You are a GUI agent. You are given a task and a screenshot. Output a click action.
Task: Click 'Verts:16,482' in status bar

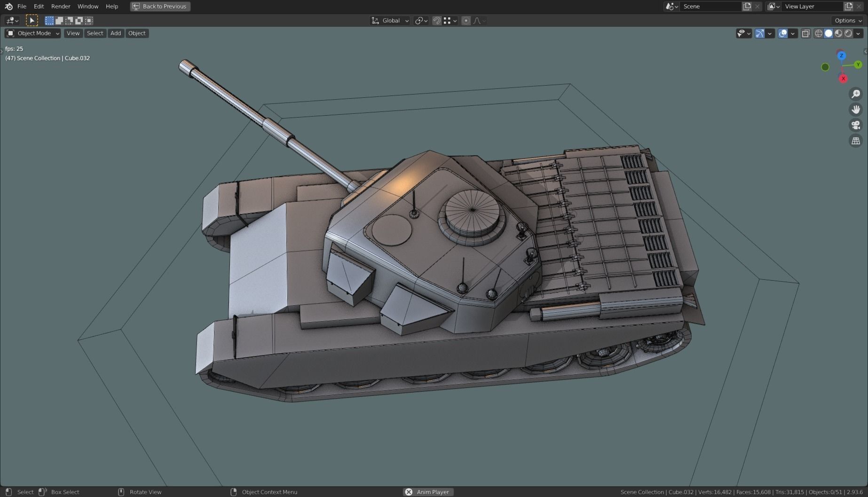pyautogui.click(x=715, y=492)
